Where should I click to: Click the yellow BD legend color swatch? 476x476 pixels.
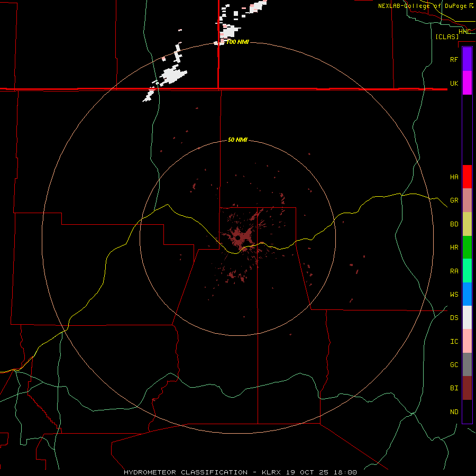click(467, 224)
